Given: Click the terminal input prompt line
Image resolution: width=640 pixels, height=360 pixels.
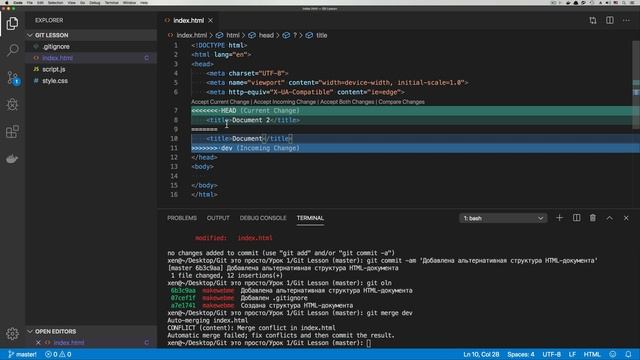Looking at the screenshot, I should click(x=269, y=343).
